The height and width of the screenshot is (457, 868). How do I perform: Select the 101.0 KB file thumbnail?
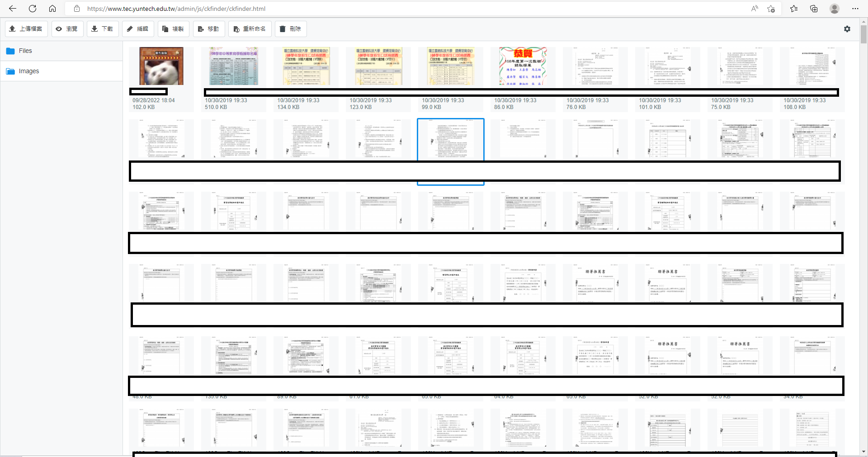668,66
